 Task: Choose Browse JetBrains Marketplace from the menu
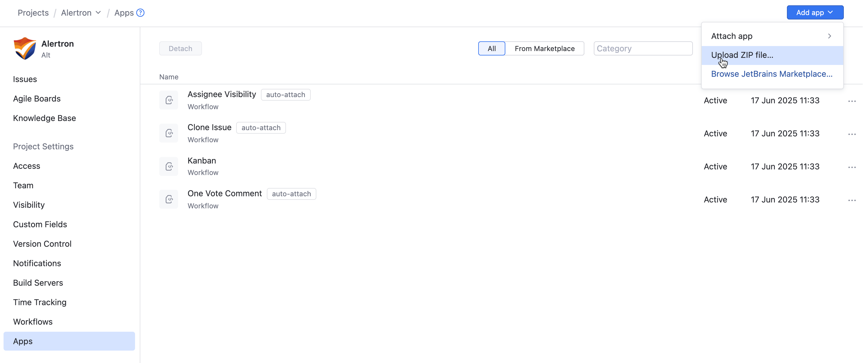[x=772, y=74]
